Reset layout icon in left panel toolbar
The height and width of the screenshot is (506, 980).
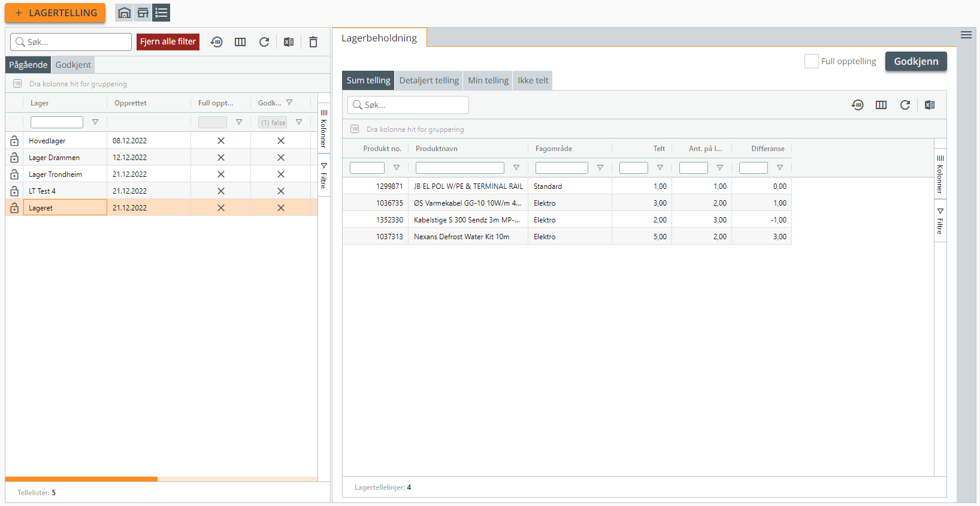coord(217,42)
